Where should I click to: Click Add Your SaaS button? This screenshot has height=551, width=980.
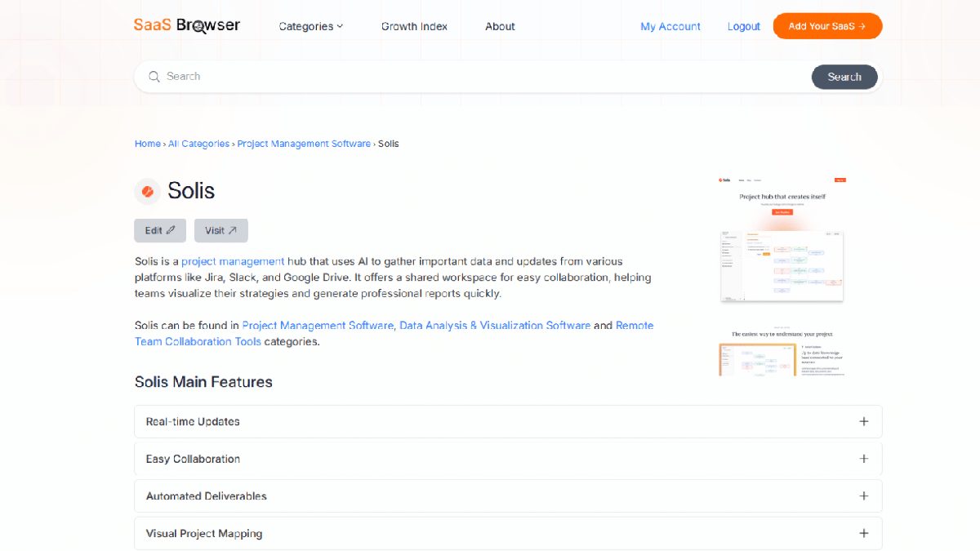(x=827, y=26)
